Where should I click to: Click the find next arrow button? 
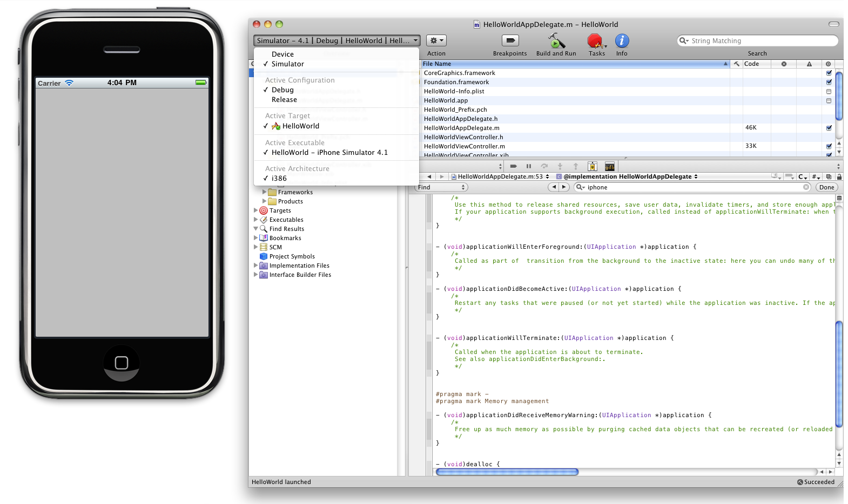coord(564,187)
